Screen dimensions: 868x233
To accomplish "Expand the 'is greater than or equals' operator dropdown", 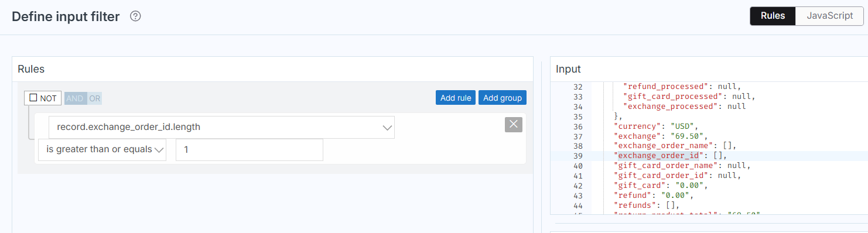I will tap(102, 149).
